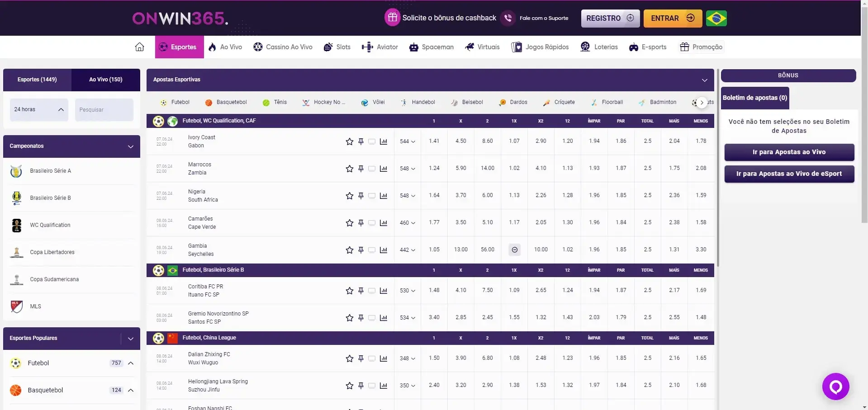Open statistics chart for Camarões vs Cape Verde
This screenshot has width=868, height=410.
coord(384,223)
